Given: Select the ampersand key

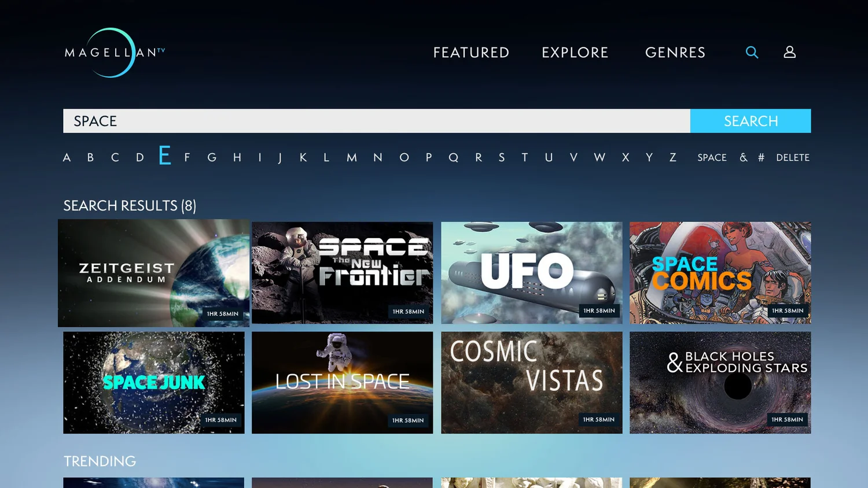Looking at the screenshot, I should tap(744, 157).
